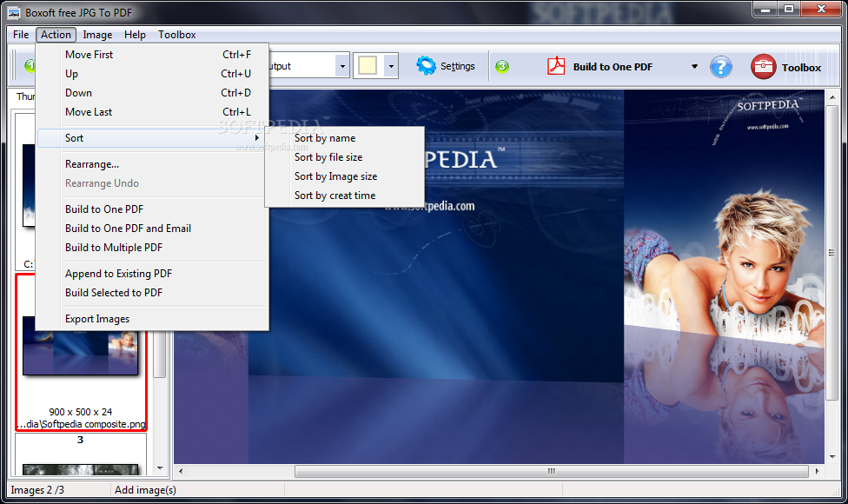Open the Image menu
Viewport: 848px width, 504px height.
(x=97, y=35)
